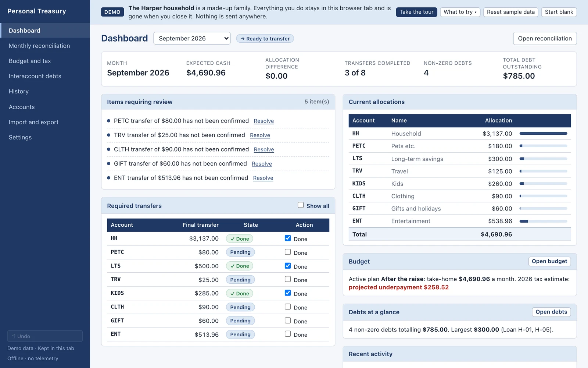Mark the TRV transfer as done
The width and height of the screenshot is (588, 368).
tap(288, 279)
